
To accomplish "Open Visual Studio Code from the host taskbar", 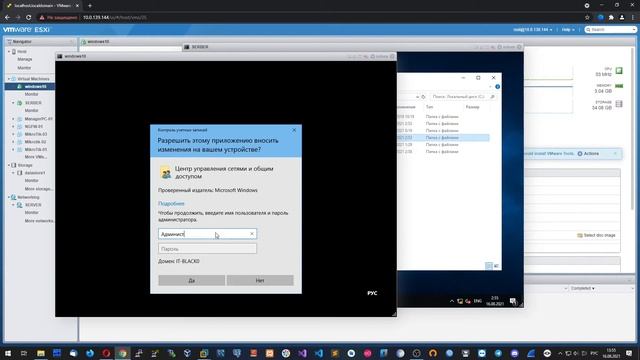I will pos(319,353).
